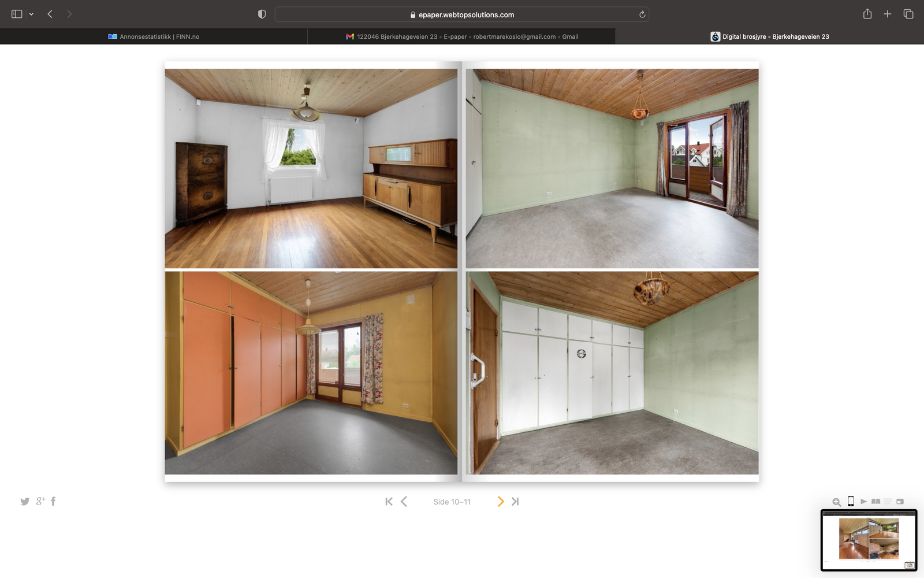
Task: Select the Digital brosjyre Bjerkehageveien 23 tab
Action: [x=770, y=36]
